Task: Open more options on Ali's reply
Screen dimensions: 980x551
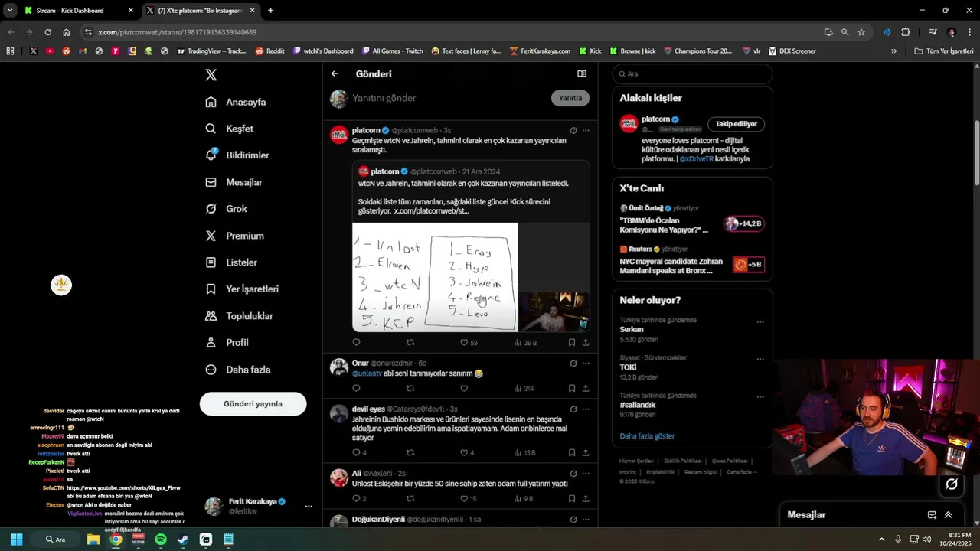Action: tap(586, 474)
